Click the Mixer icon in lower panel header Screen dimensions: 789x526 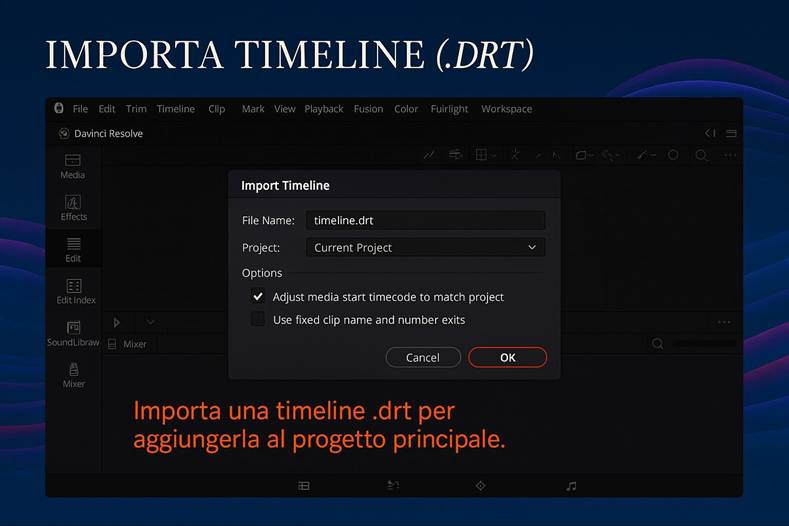pyautogui.click(x=112, y=344)
